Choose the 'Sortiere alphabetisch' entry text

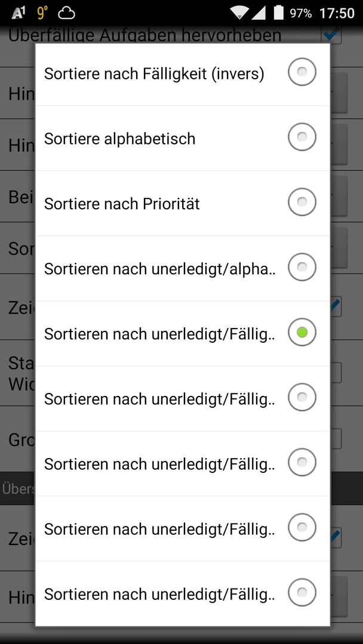[119, 139]
